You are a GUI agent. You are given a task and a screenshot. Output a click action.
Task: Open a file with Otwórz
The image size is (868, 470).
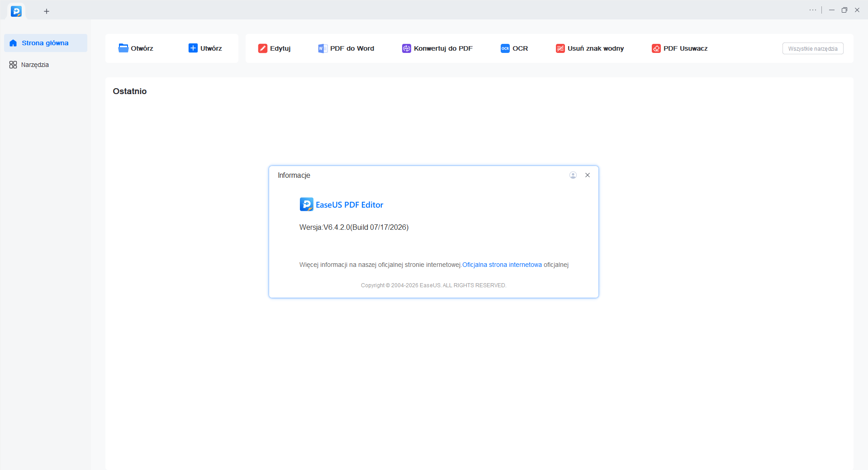[136, 48]
